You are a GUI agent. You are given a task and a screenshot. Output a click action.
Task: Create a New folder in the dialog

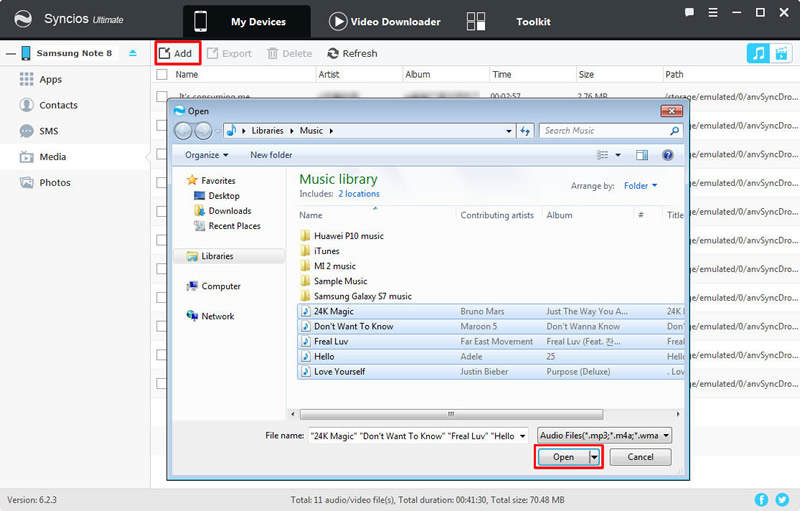[x=271, y=155]
